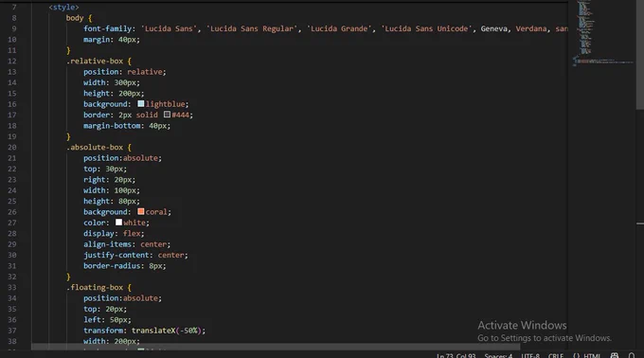This screenshot has width=644, height=358.
Task: Select the UTF-8 encoding status item
Action: coord(530,355)
